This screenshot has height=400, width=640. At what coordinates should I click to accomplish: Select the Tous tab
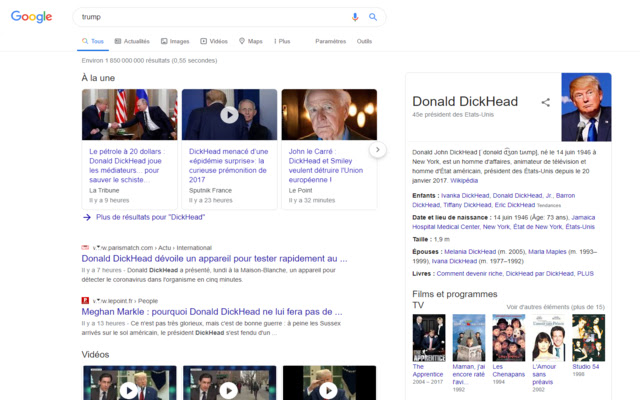click(93, 41)
